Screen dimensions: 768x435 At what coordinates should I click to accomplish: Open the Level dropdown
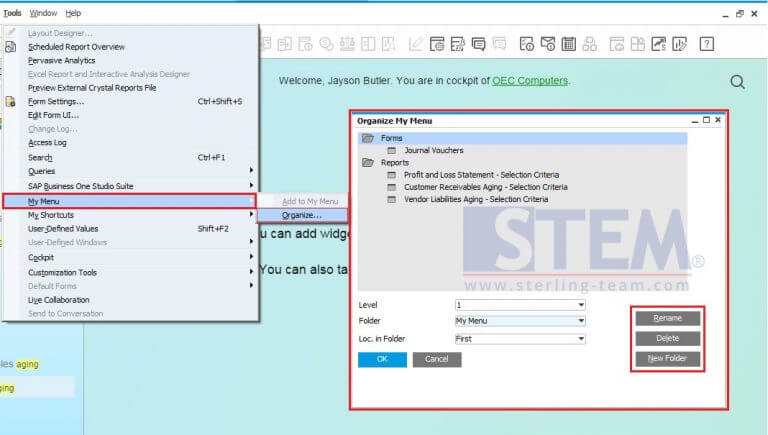tap(520, 305)
